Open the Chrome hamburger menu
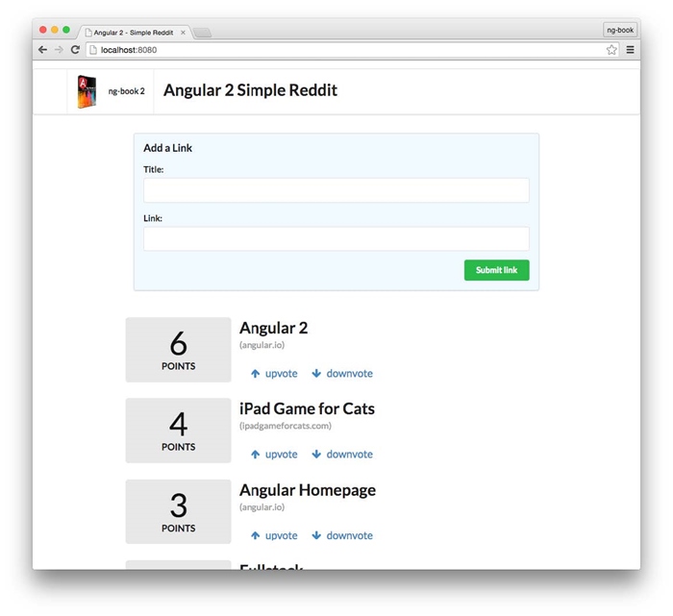673x616 pixels. pos(631,50)
